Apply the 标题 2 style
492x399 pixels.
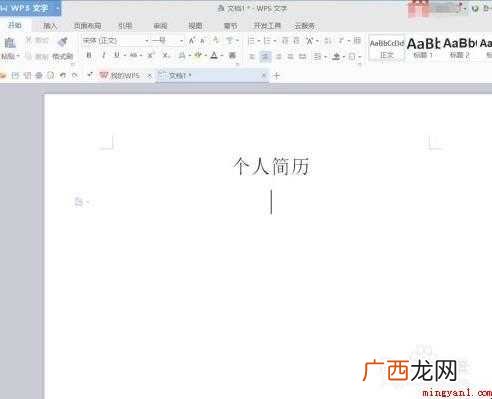(460, 48)
